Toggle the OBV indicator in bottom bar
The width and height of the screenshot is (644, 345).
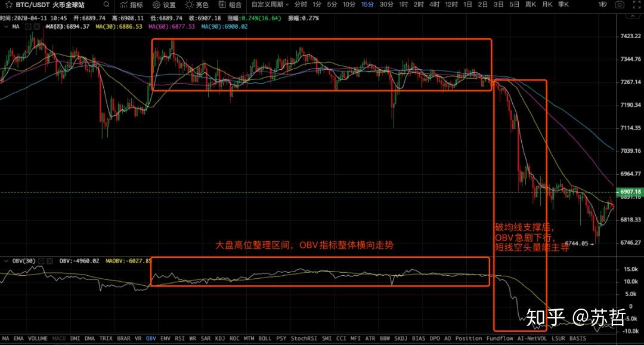[x=151, y=338]
